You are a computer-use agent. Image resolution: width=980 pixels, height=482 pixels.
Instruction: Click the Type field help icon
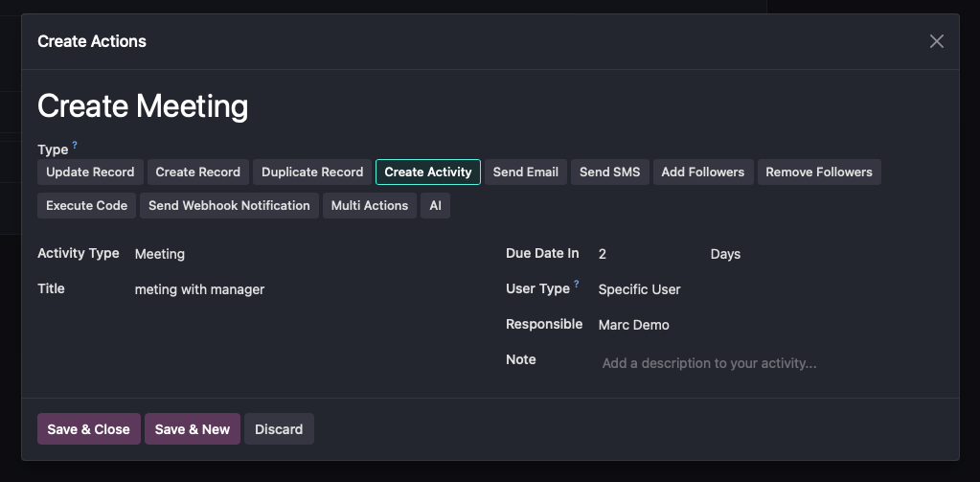(x=75, y=146)
